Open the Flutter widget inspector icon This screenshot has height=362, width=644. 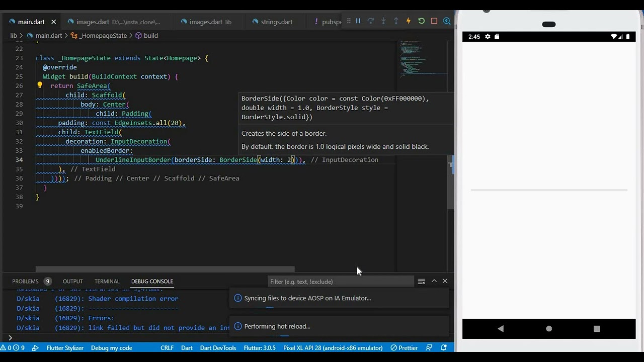tap(447, 21)
